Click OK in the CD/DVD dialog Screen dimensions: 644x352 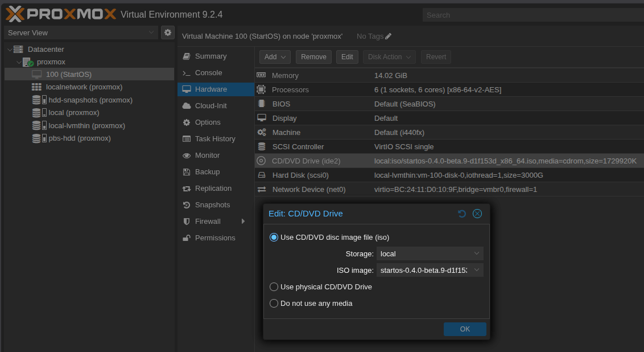point(465,329)
